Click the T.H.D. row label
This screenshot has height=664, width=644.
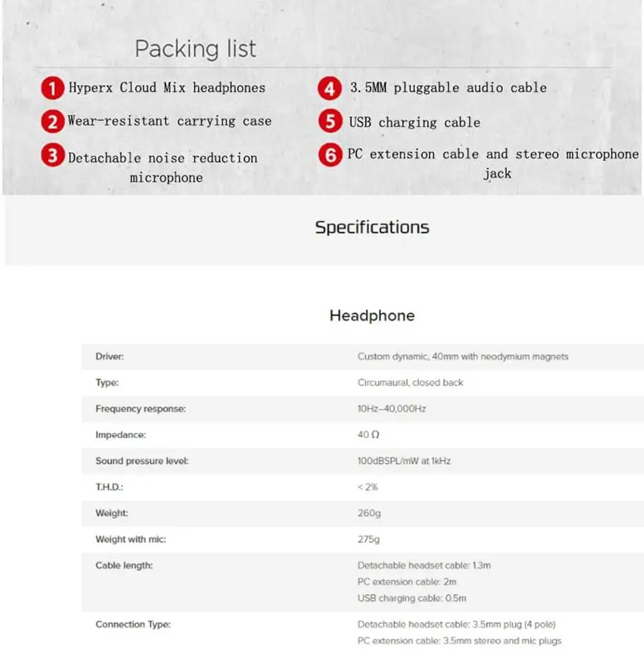tap(109, 487)
